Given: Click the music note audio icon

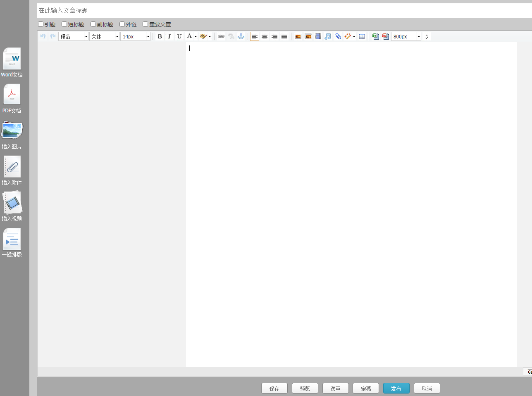Looking at the screenshot, I should pos(328,37).
